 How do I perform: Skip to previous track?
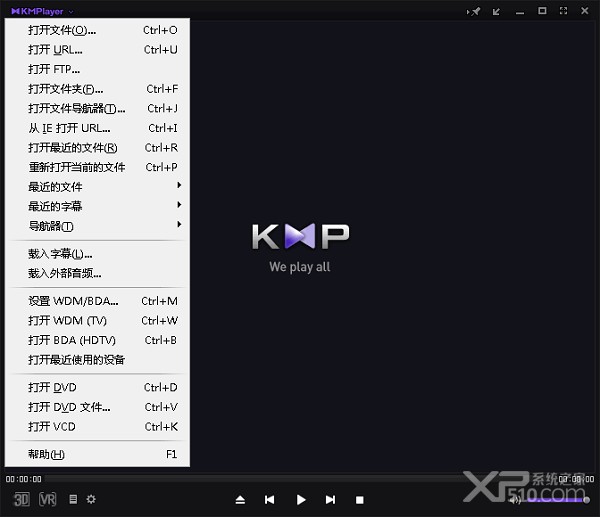pos(269,500)
